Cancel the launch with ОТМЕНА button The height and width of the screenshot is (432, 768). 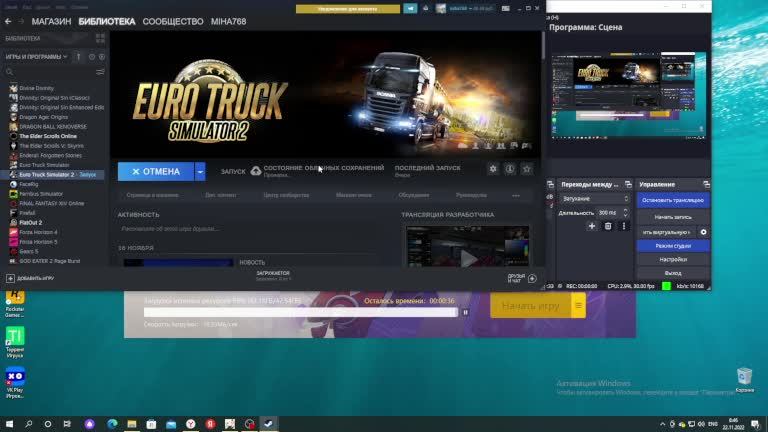click(x=156, y=171)
